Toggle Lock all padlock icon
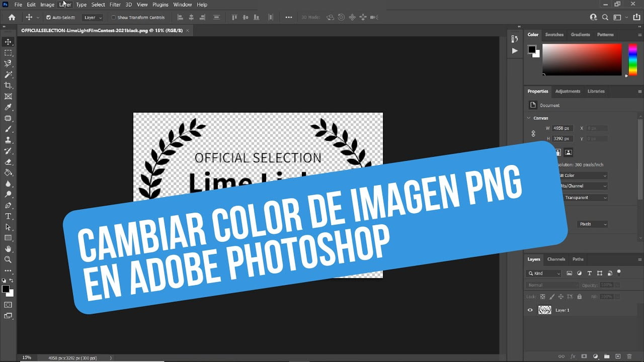This screenshot has height=362, width=644. pyautogui.click(x=579, y=297)
